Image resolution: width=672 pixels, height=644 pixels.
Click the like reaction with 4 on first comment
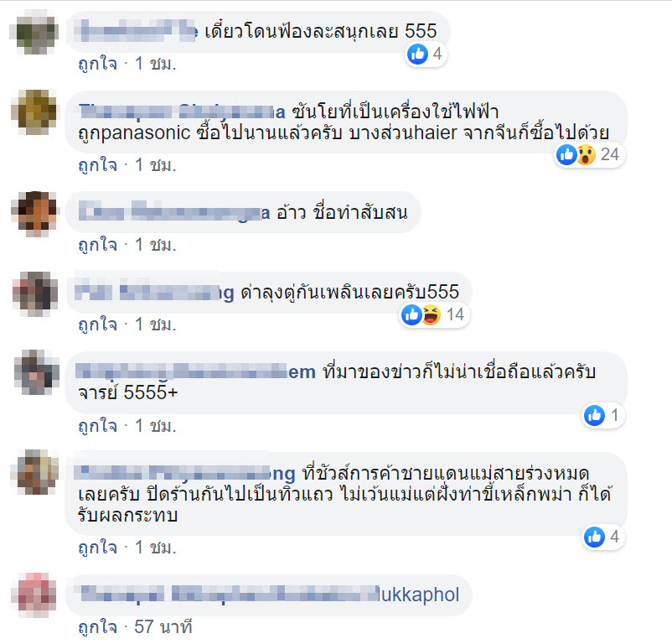tap(417, 54)
